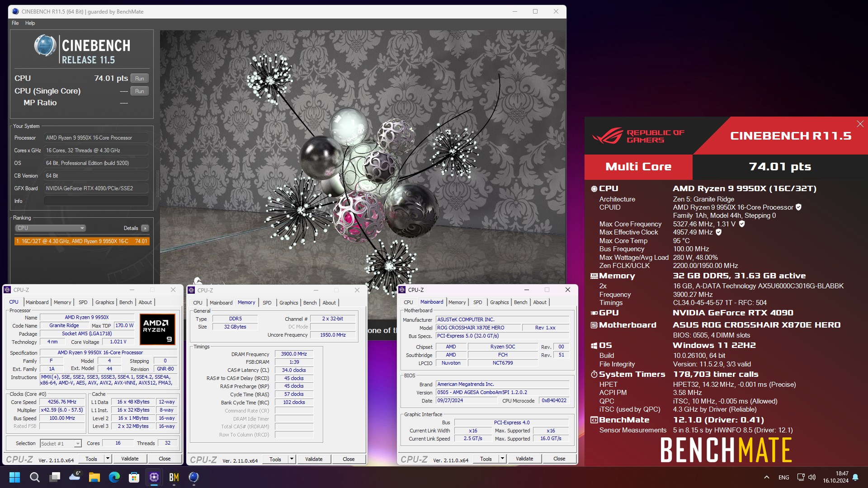Switch to Memory tab in left CPU-Z
The image size is (868, 488).
pos(62,302)
